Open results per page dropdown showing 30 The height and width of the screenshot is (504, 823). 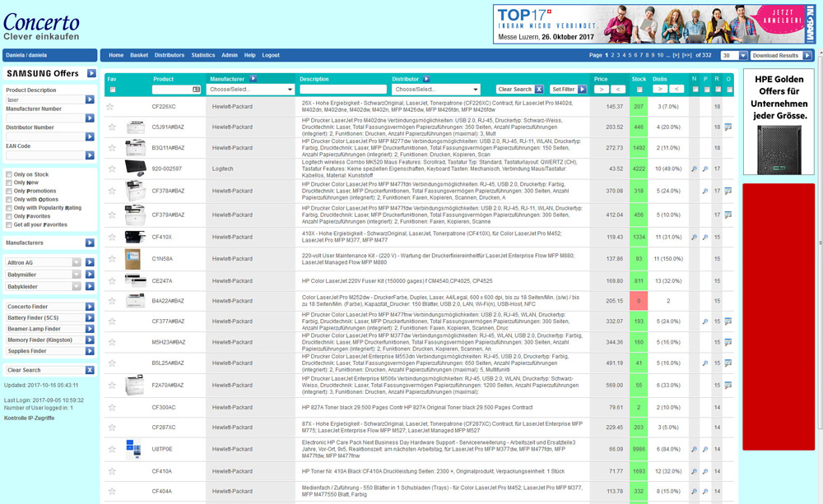(734, 55)
